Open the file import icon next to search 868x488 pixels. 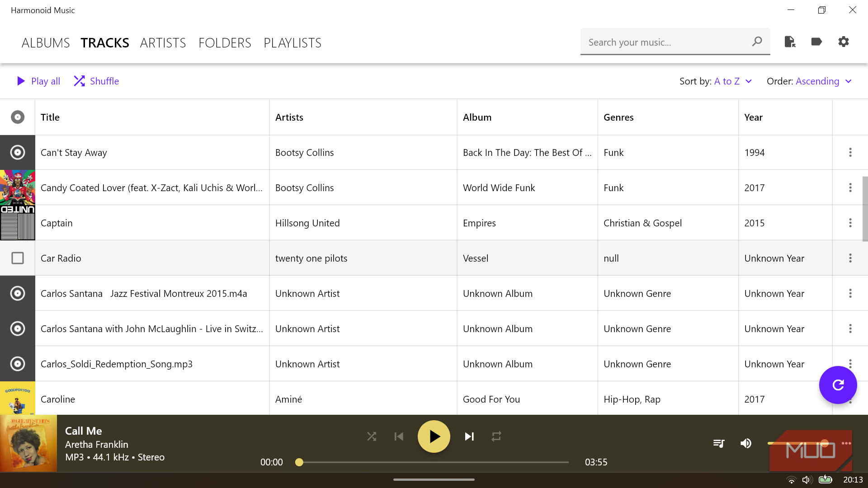click(790, 42)
